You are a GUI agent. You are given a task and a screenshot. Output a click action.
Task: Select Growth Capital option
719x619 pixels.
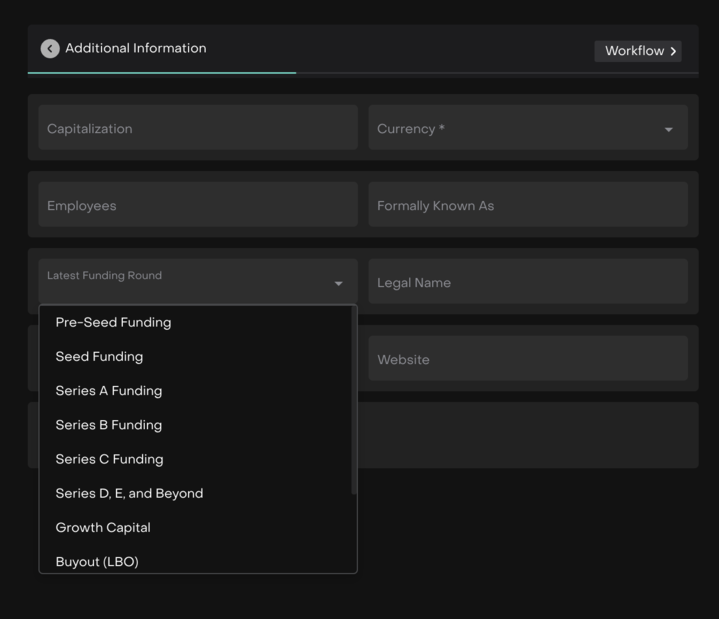click(103, 527)
